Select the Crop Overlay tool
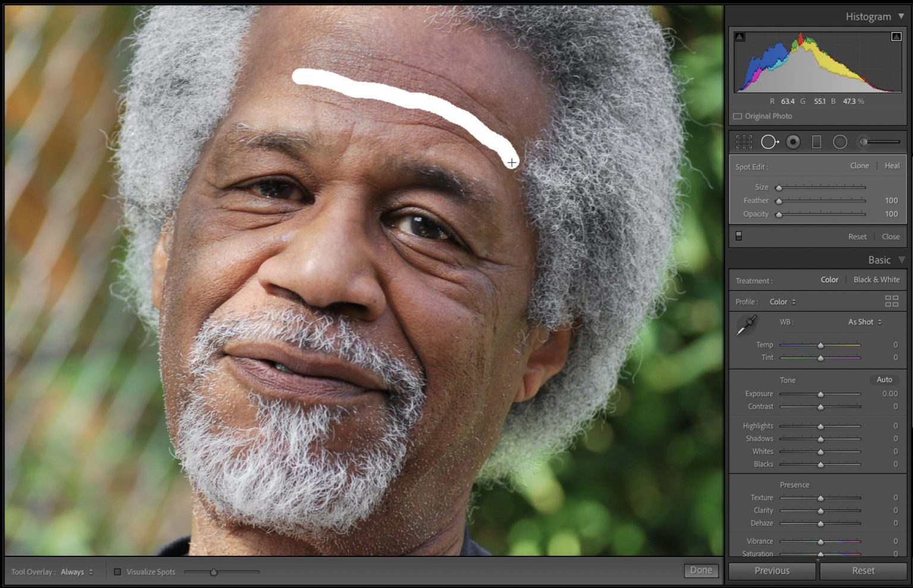The width and height of the screenshot is (913, 588). [x=744, y=142]
